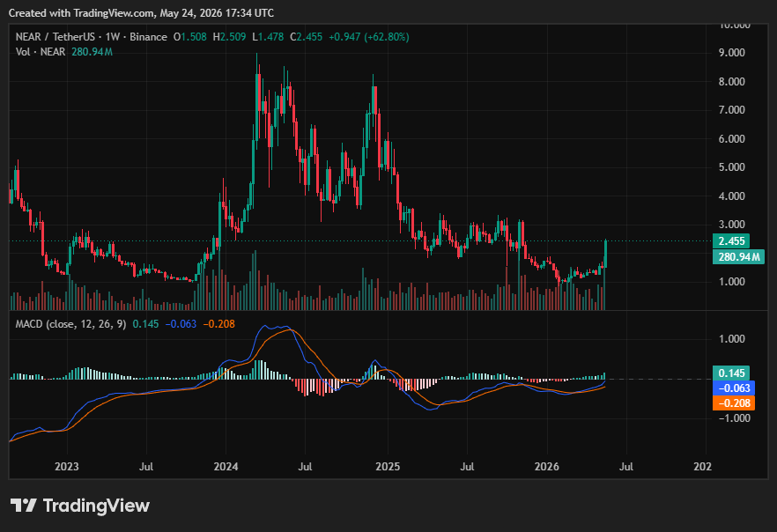Image resolution: width=777 pixels, height=532 pixels.
Task: Click the MACD histogram value 0.145 in legend
Action: [145, 324]
